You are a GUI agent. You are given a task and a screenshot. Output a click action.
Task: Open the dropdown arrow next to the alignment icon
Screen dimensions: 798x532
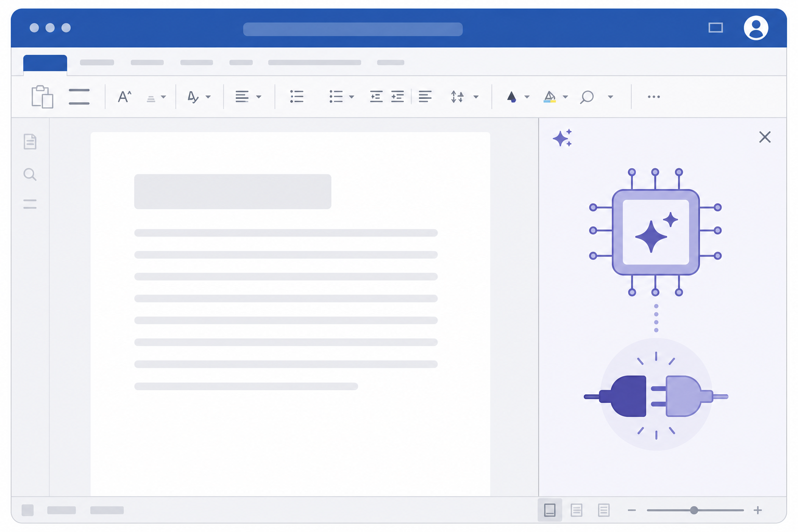click(x=259, y=97)
